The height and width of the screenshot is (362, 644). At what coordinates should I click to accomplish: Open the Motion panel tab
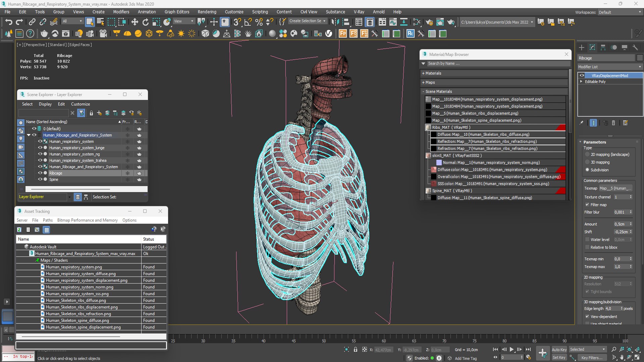[614, 47]
